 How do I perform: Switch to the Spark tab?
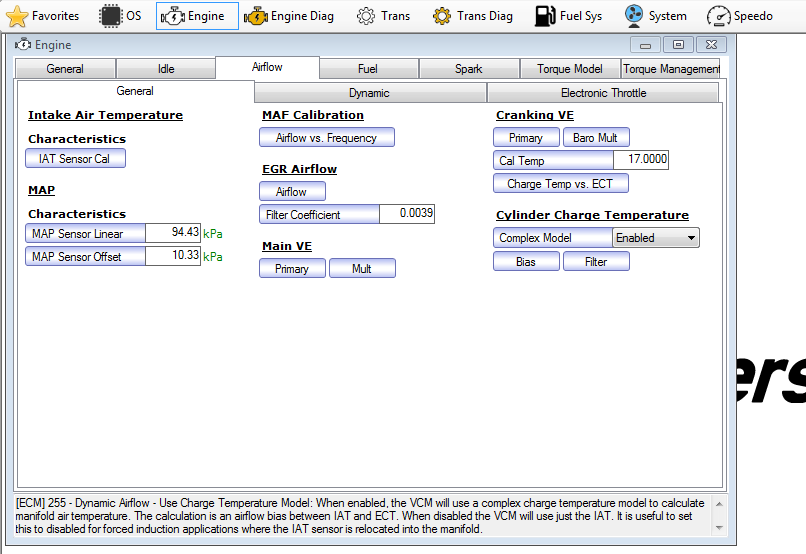pyautogui.click(x=468, y=69)
